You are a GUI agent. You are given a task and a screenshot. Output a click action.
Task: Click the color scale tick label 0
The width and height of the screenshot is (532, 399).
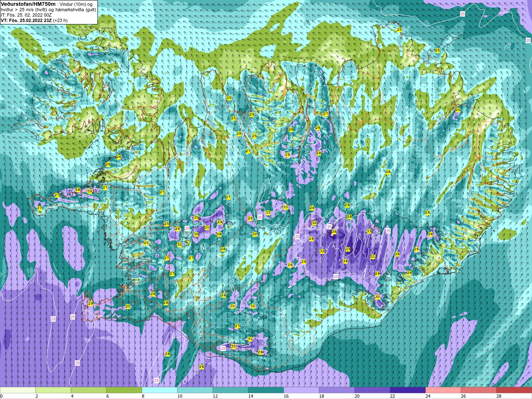click(x=1, y=396)
